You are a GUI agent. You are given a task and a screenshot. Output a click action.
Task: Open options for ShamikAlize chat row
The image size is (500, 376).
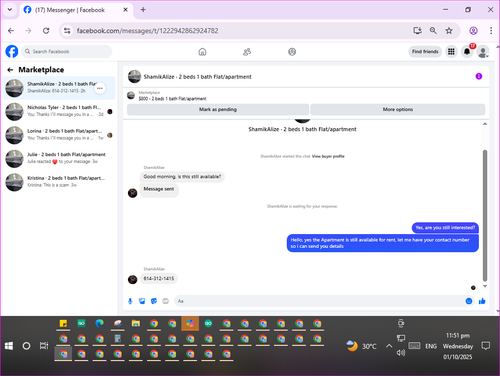pos(100,88)
